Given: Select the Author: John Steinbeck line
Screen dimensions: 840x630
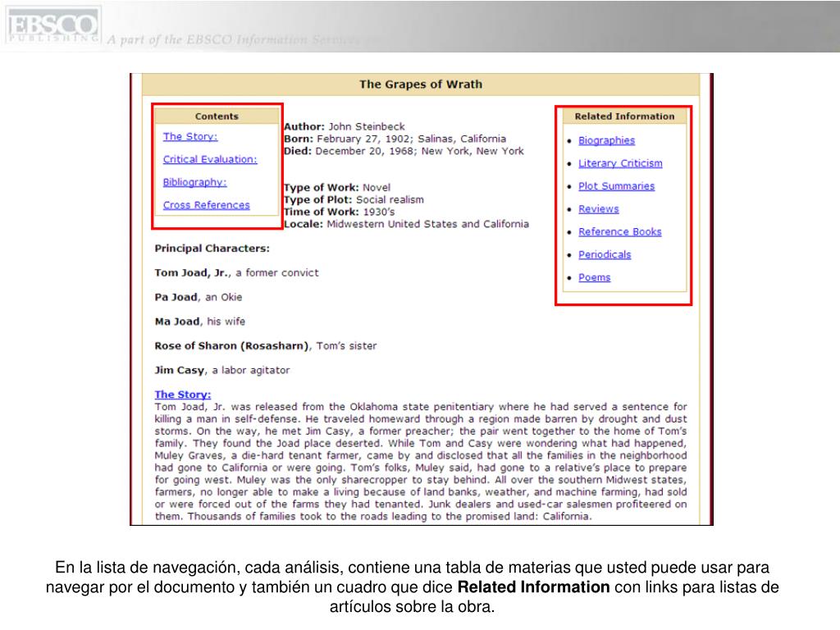Looking at the screenshot, I should pyautogui.click(x=345, y=126).
